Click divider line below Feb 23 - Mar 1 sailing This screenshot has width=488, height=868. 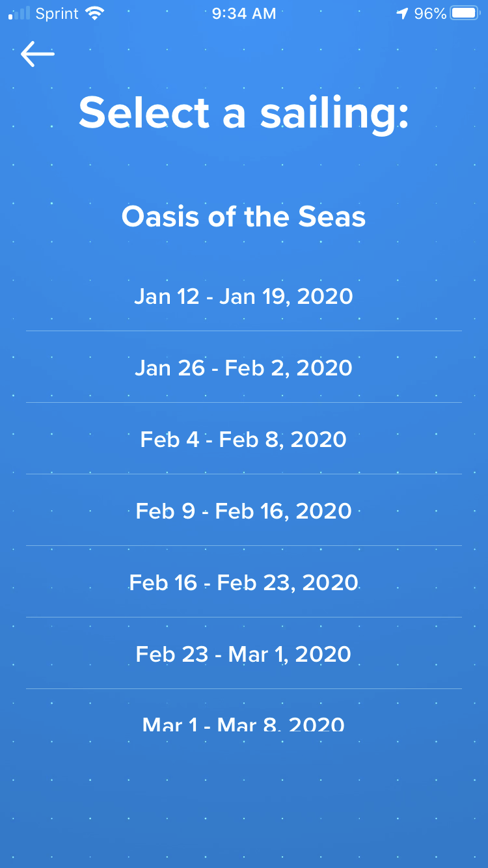pyautogui.click(x=244, y=688)
